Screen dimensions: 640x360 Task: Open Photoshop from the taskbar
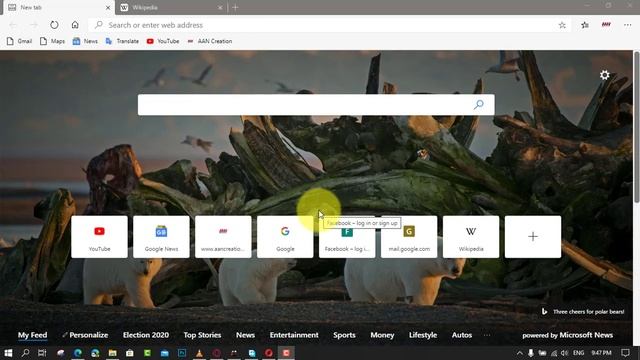coord(182,353)
